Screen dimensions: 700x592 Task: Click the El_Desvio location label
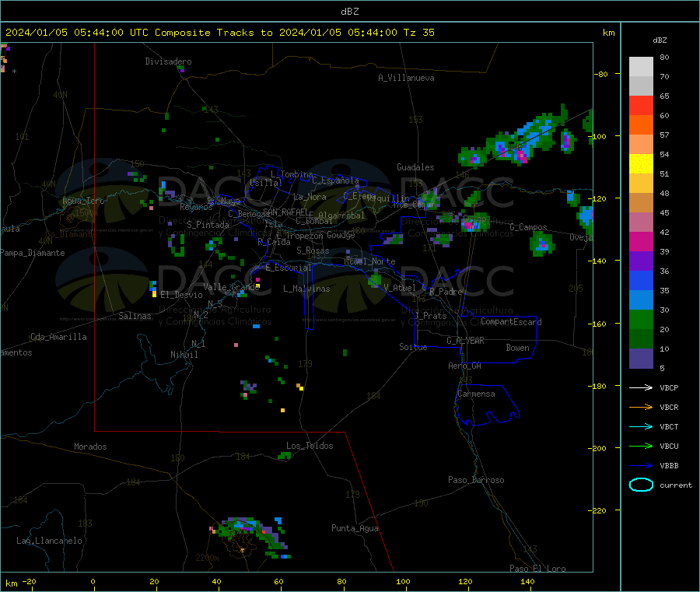(x=181, y=295)
